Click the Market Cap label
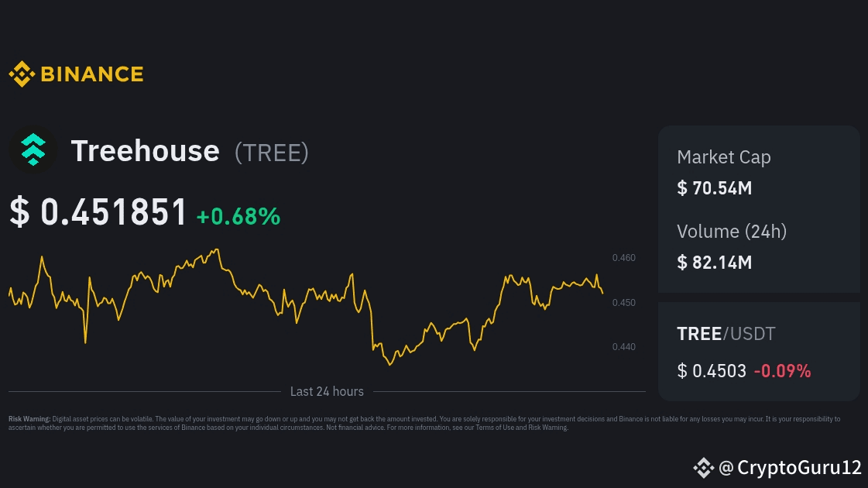 (723, 157)
